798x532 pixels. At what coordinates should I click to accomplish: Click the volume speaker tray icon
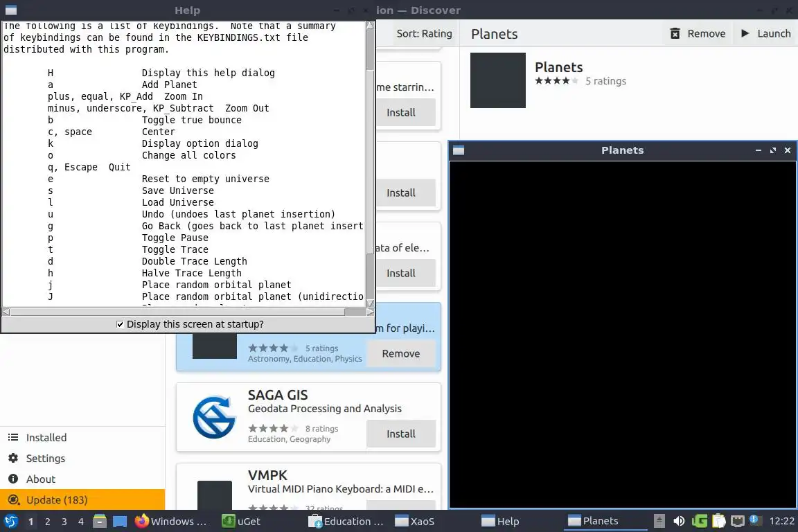pyautogui.click(x=679, y=521)
